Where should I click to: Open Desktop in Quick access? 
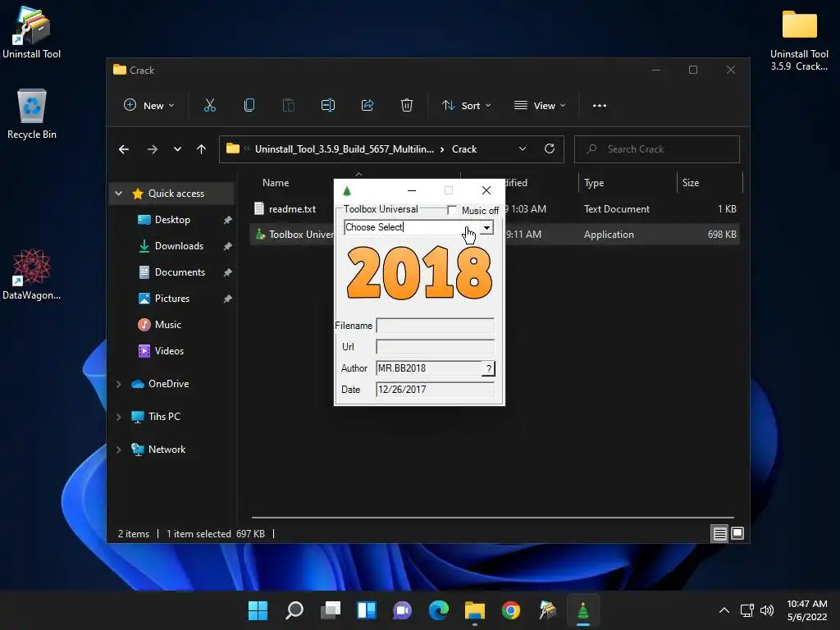[172, 220]
